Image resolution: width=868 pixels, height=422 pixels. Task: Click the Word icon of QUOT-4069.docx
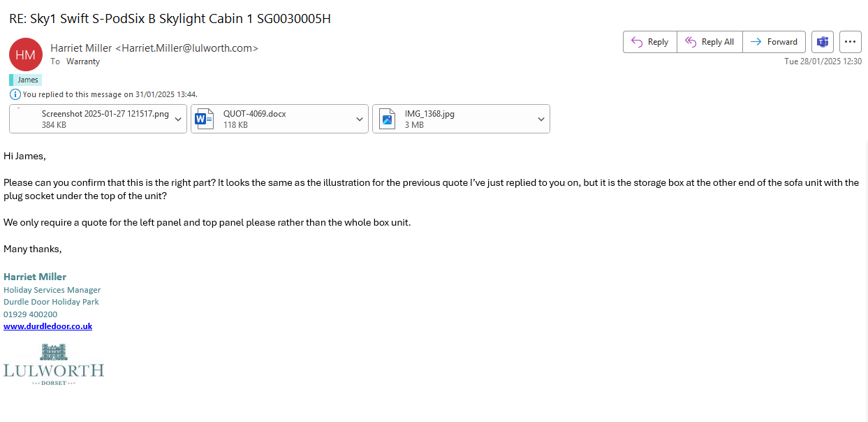tap(204, 119)
